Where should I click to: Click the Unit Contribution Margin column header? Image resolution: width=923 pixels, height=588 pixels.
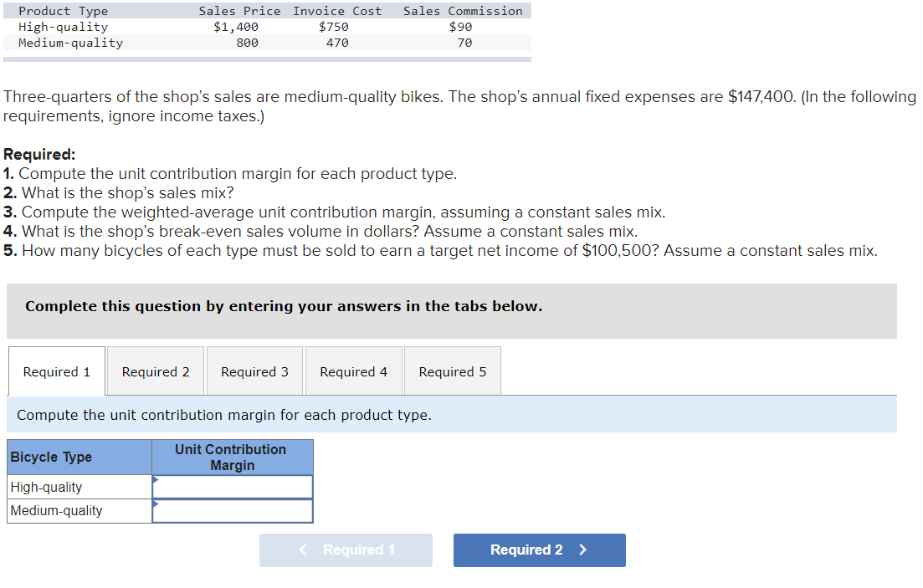(x=231, y=458)
